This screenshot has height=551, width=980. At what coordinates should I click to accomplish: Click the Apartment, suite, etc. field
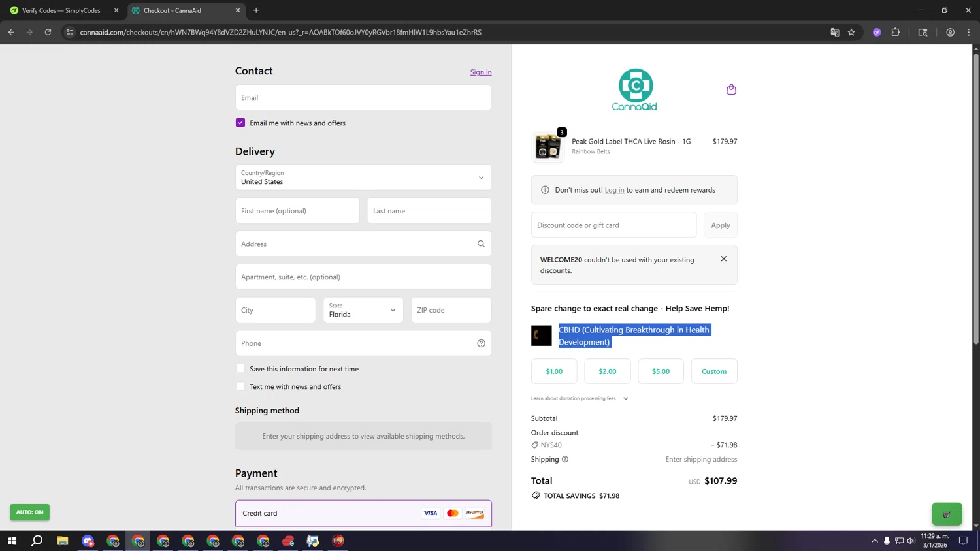(x=363, y=277)
